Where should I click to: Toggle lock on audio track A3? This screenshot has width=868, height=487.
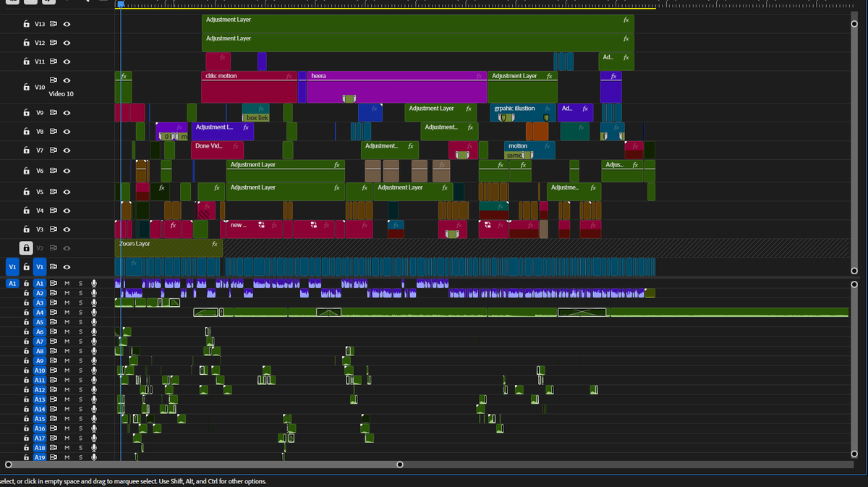pos(26,302)
